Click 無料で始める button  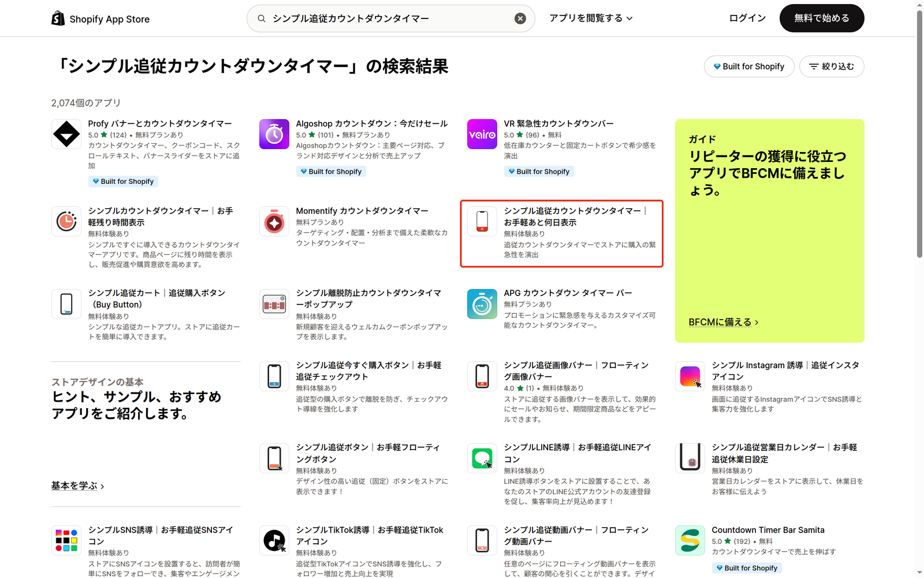tap(822, 18)
